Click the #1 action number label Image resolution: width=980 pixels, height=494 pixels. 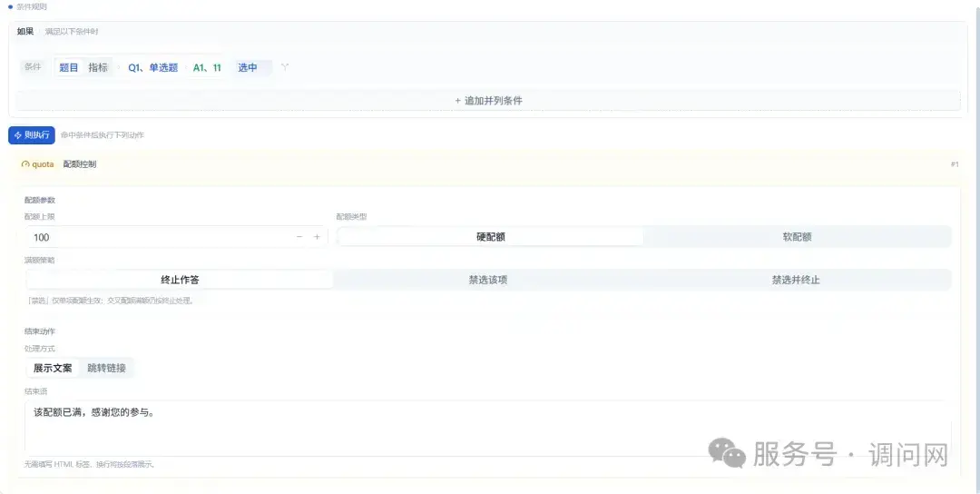[955, 164]
